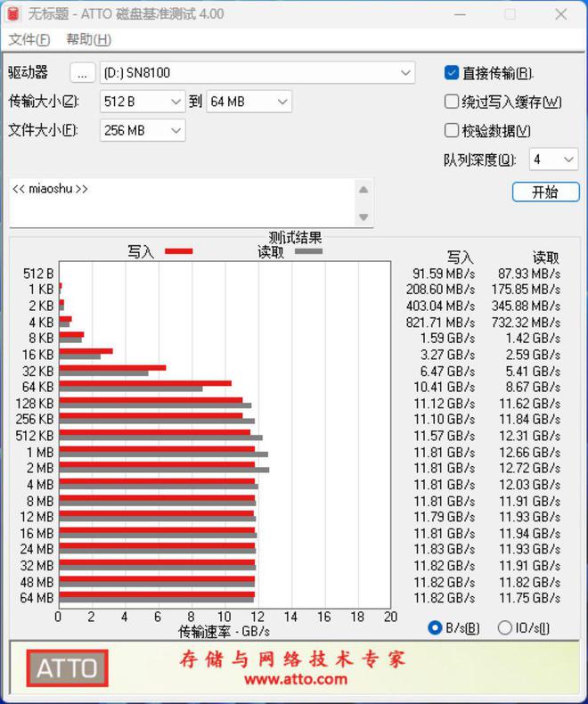Click the 12.72 GB/s read value
The height and width of the screenshot is (704, 588).
(x=530, y=468)
